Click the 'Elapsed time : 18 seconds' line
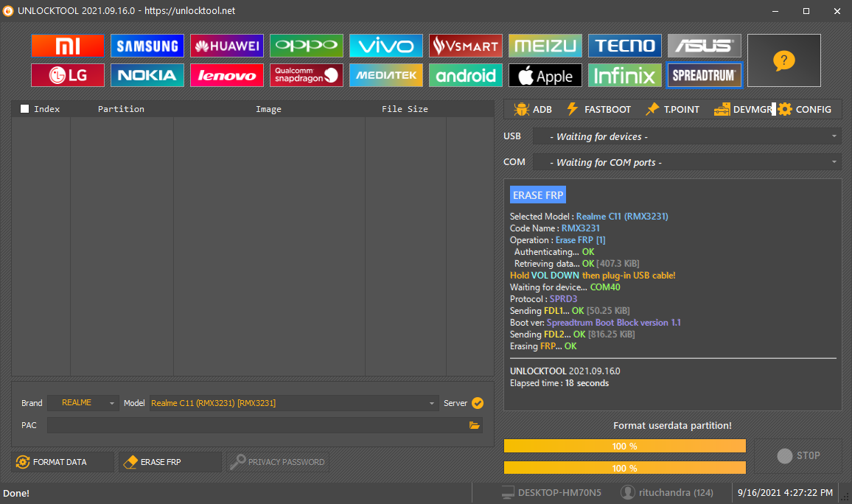This screenshot has height=504, width=852. tap(559, 383)
